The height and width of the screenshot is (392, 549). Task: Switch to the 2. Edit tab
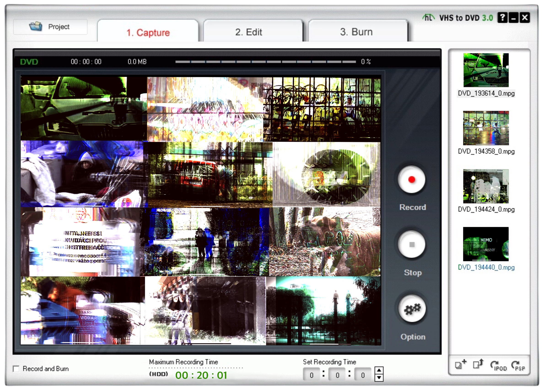pos(248,32)
